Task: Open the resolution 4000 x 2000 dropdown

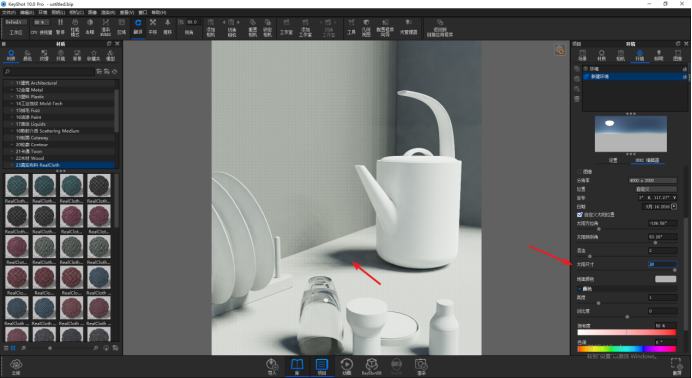Action: click(653, 180)
